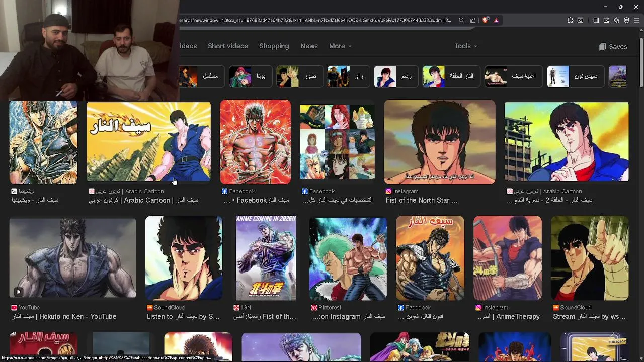The image size is (644, 362).
Task: Click Facebook favicon above 'Facebook سيف النار' caption
Action: [224, 191]
